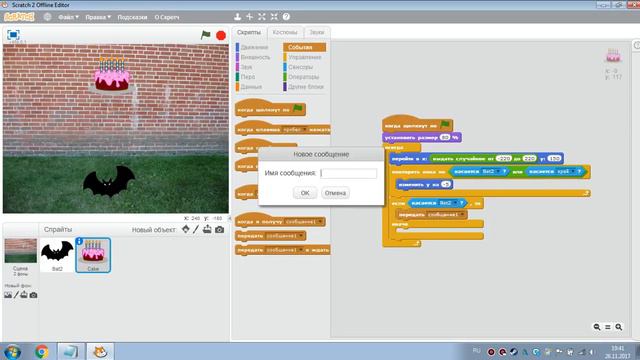Image resolution: width=640 pixels, height=360 pixels.
Task: Open key dropdown on 'когда клавиша' block
Action: point(304,130)
